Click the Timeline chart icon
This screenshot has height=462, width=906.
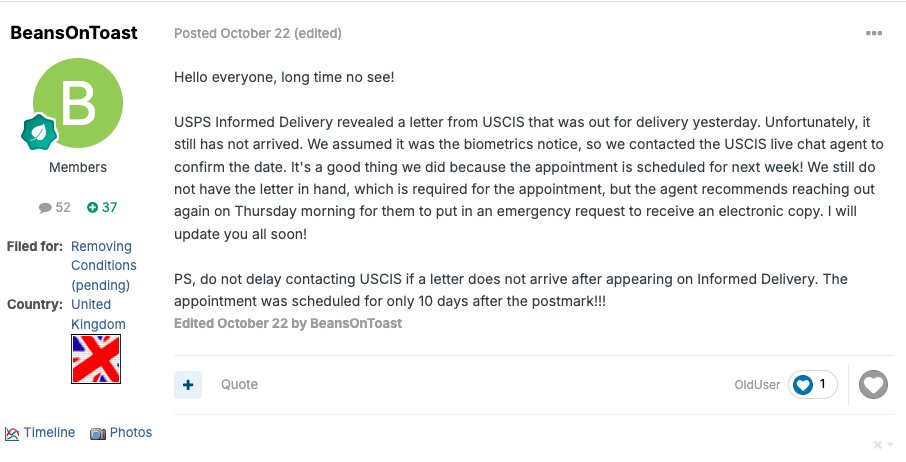click(12, 433)
